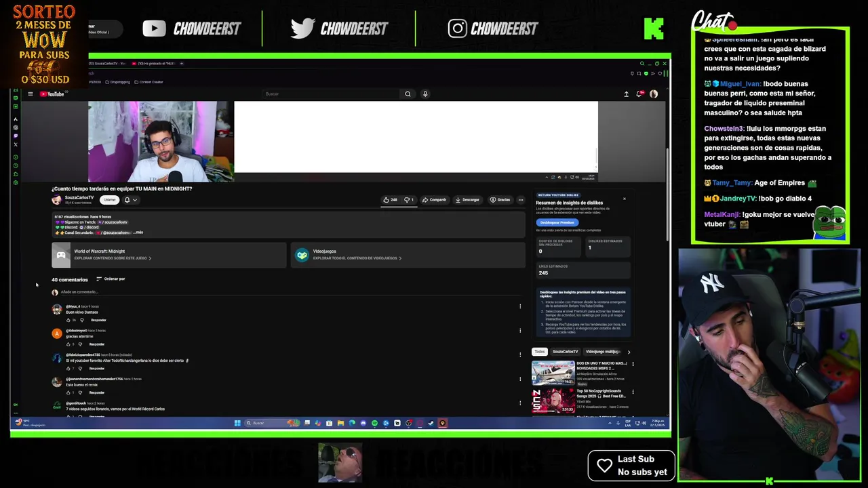Switch to the SouzaCarlosTV browser tab
The height and width of the screenshot is (488, 868).
107,64
